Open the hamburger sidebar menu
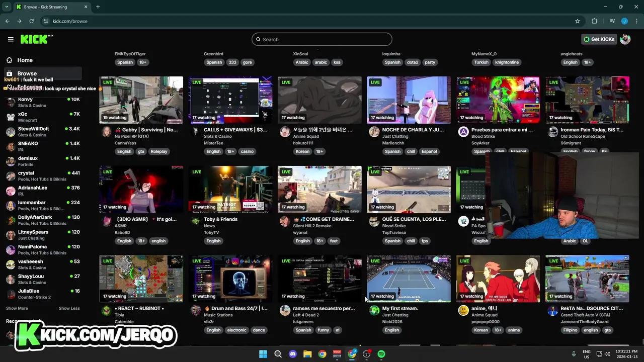644x362 pixels. point(11,39)
